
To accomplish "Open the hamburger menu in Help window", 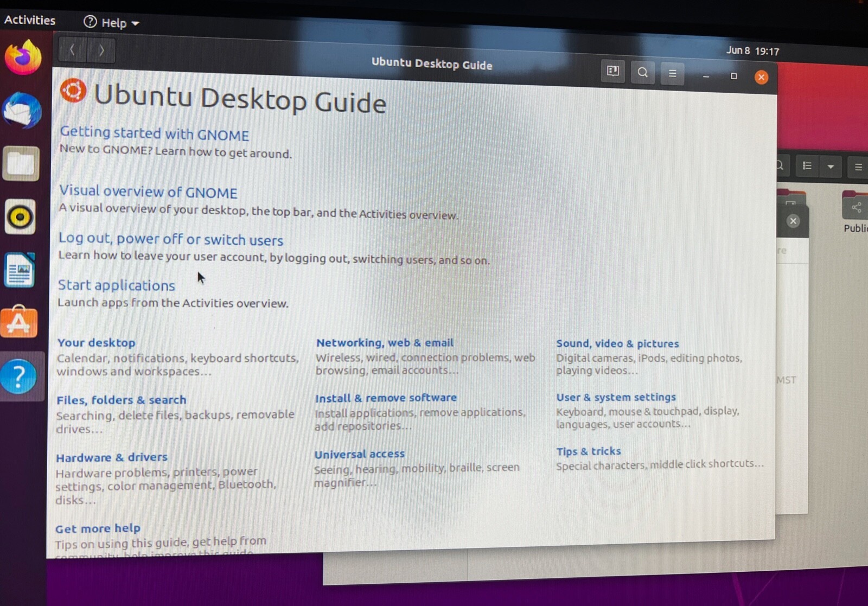I will point(672,73).
